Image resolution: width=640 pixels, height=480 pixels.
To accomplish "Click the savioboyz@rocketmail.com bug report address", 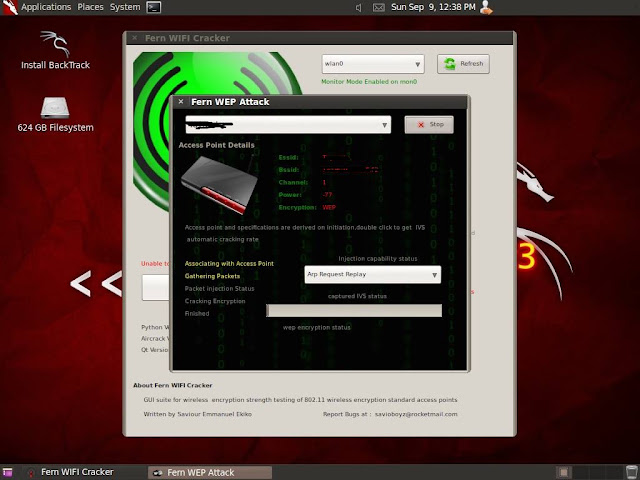I will tap(416, 414).
